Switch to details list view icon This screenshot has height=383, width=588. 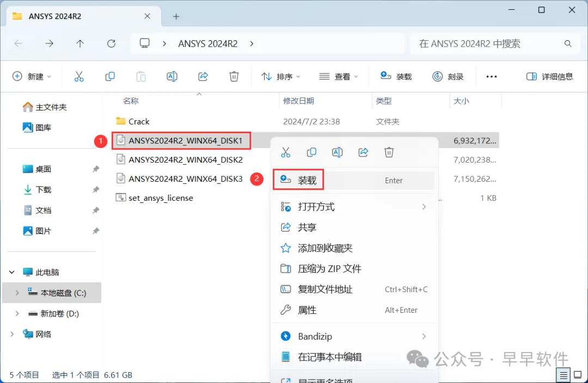point(563,375)
